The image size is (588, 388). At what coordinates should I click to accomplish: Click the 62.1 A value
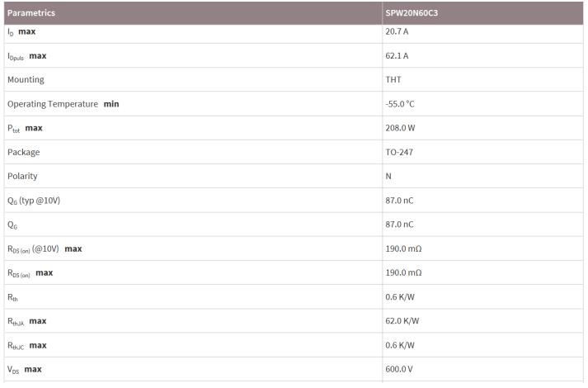tap(397, 56)
